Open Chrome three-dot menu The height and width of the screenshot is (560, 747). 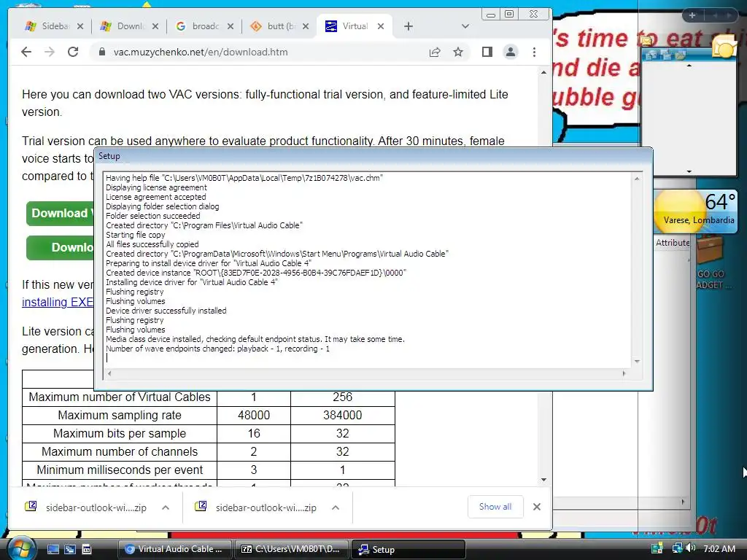(534, 52)
